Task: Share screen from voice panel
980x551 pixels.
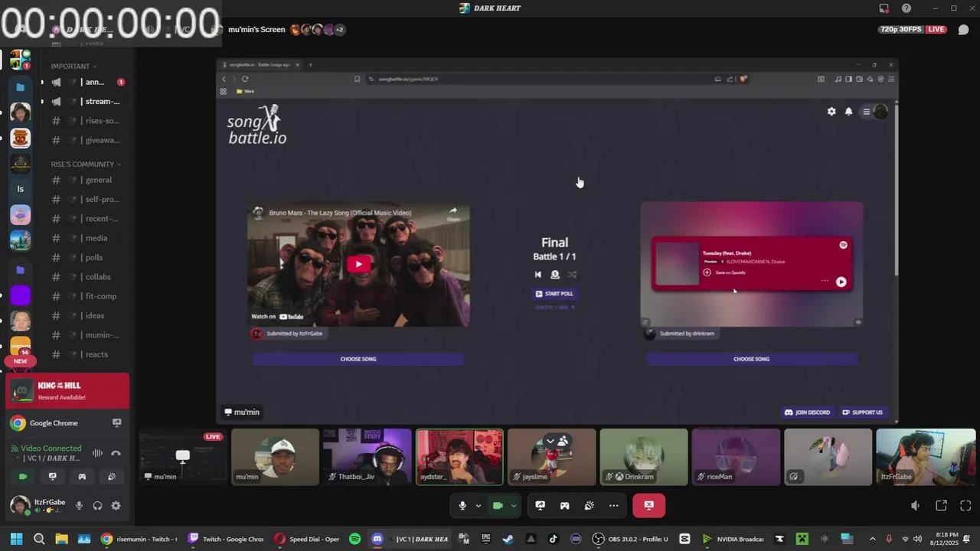Action: click(x=52, y=476)
